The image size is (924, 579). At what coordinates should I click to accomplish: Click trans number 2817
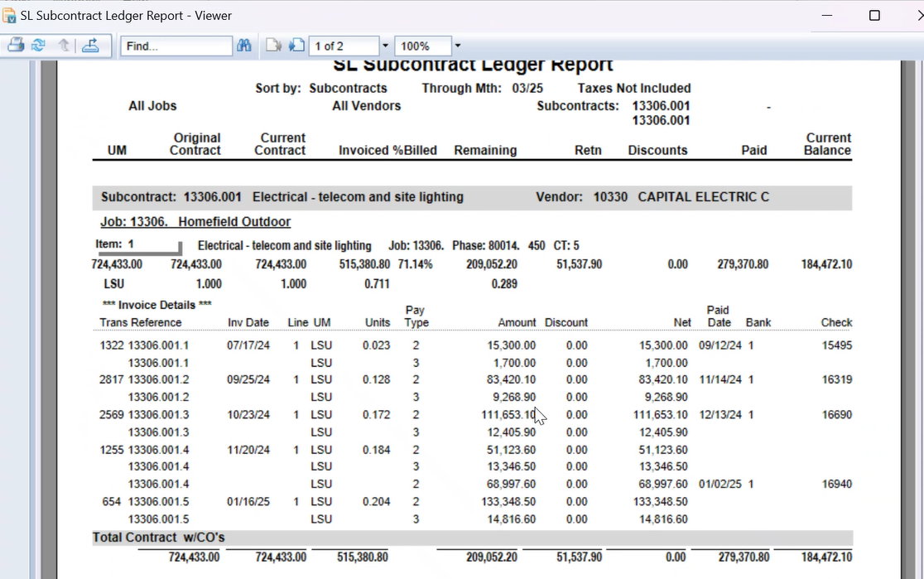click(112, 379)
